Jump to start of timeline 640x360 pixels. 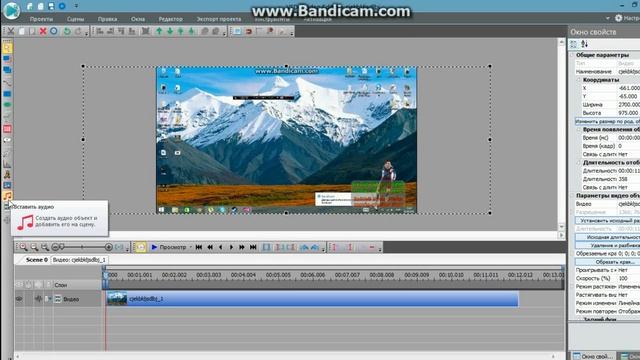click(x=199, y=247)
